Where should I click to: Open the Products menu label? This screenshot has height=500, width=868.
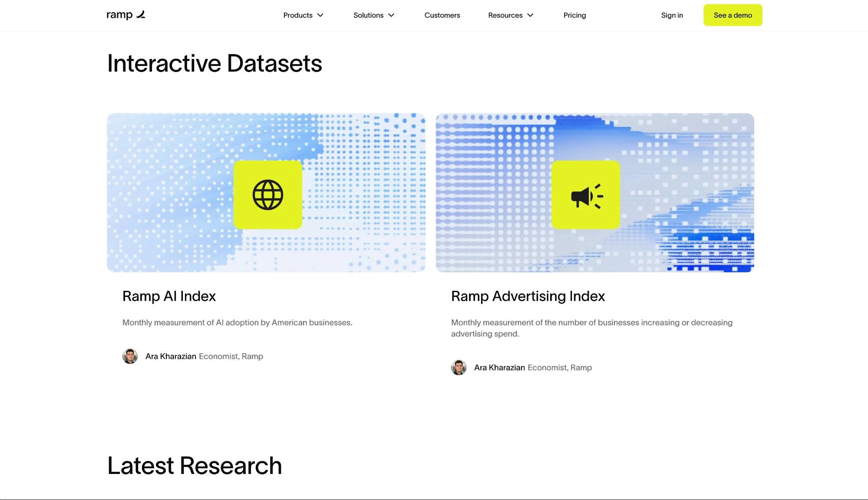click(298, 15)
